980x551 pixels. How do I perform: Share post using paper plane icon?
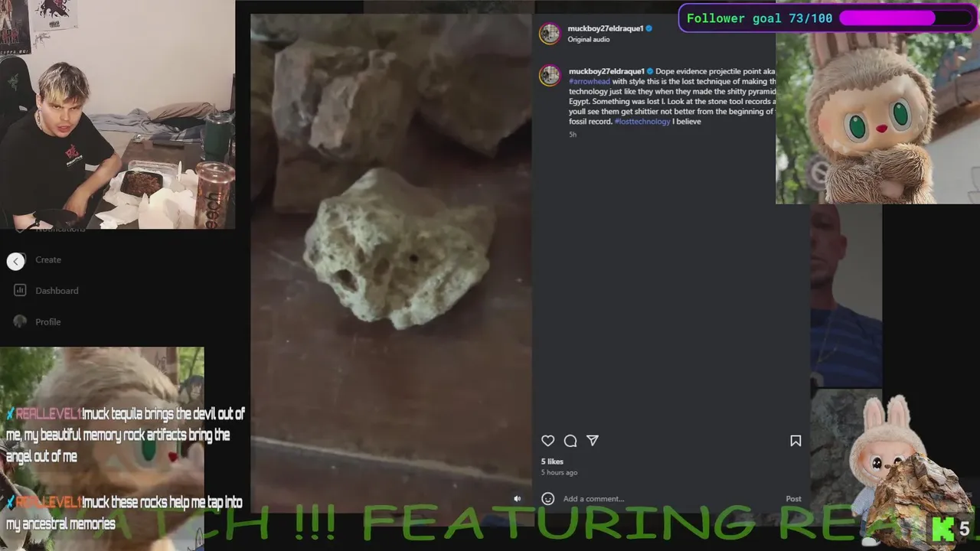coord(593,441)
